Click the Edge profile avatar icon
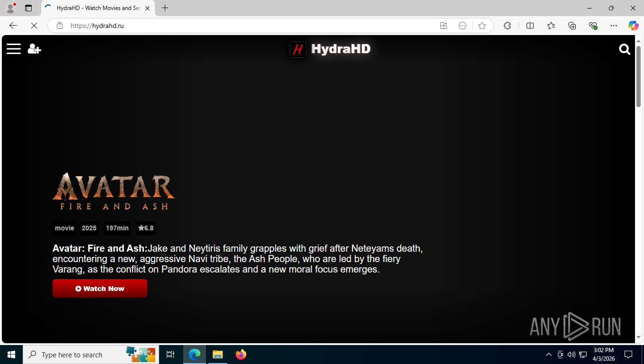 pos(10,8)
